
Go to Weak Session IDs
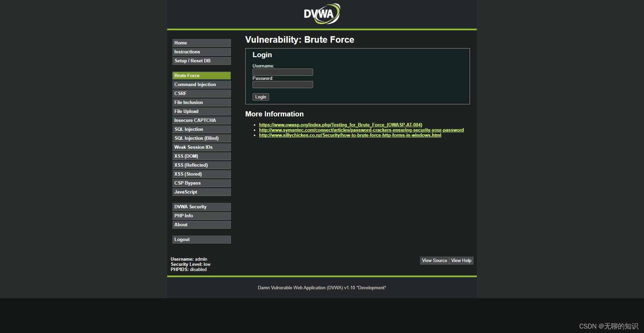tap(201, 147)
